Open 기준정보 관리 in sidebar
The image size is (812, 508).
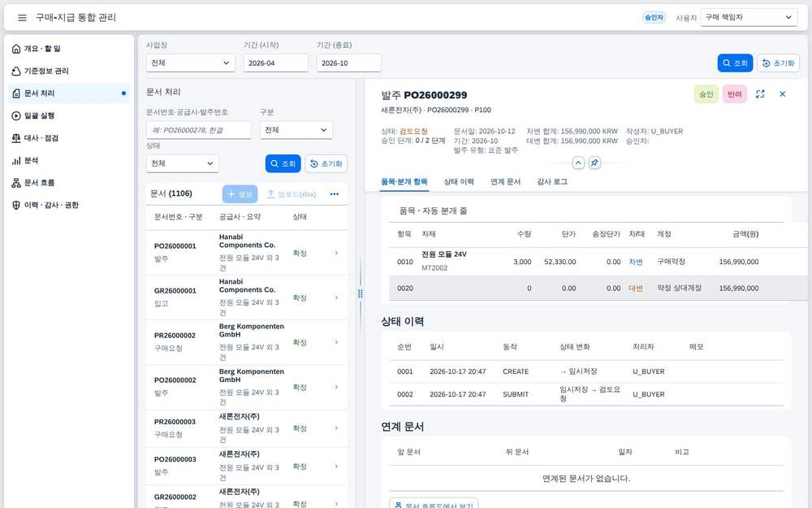click(69, 71)
